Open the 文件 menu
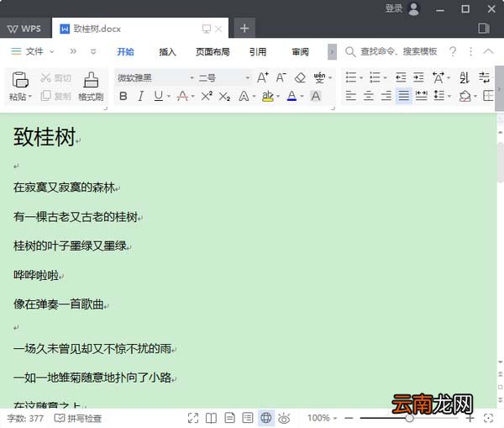This screenshot has width=504, height=428. pyautogui.click(x=32, y=51)
